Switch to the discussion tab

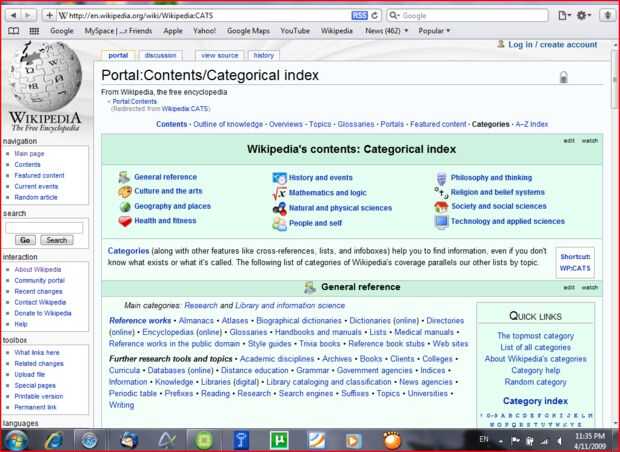point(161,55)
